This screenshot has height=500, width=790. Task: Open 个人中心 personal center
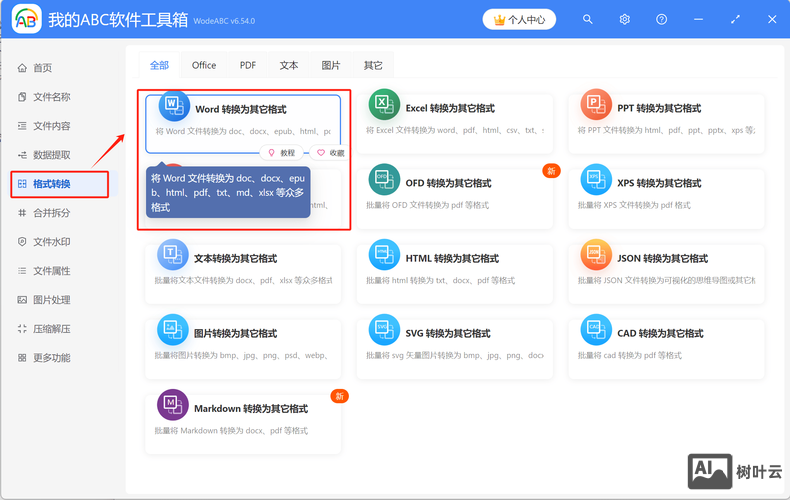click(x=519, y=20)
